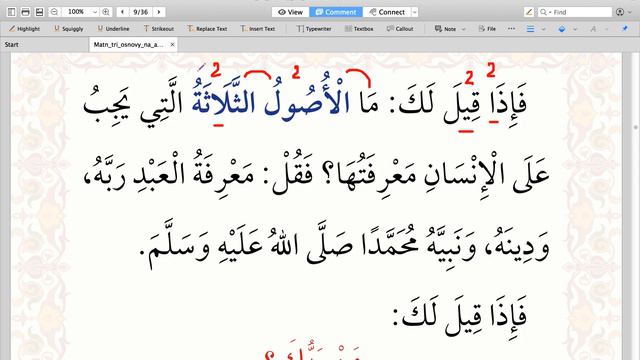Viewport: 640px width, 360px height.
Task: Select the Note tool
Action: pyautogui.click(x=446, y=29)
